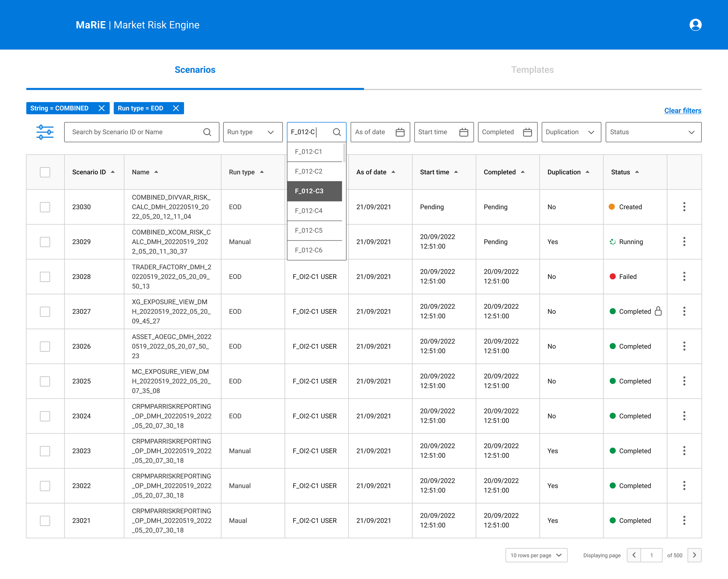The image size is (728, 579).
Task: Toggle the select-all header checkbox
Action: [45, 172]
